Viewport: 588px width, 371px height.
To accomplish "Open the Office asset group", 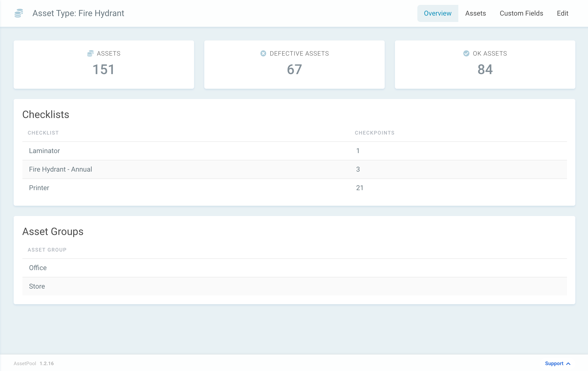I will coord(38,268).
